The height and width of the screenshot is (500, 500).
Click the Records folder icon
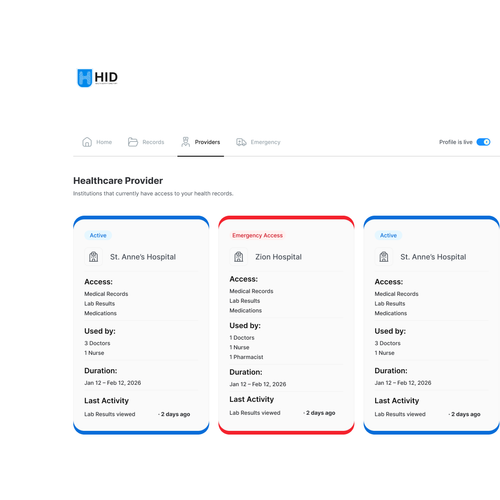click(133, 142)
